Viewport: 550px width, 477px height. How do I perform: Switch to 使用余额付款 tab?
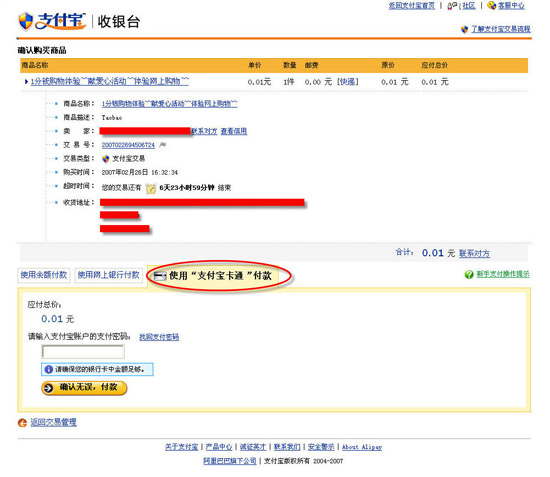[44, 275]
